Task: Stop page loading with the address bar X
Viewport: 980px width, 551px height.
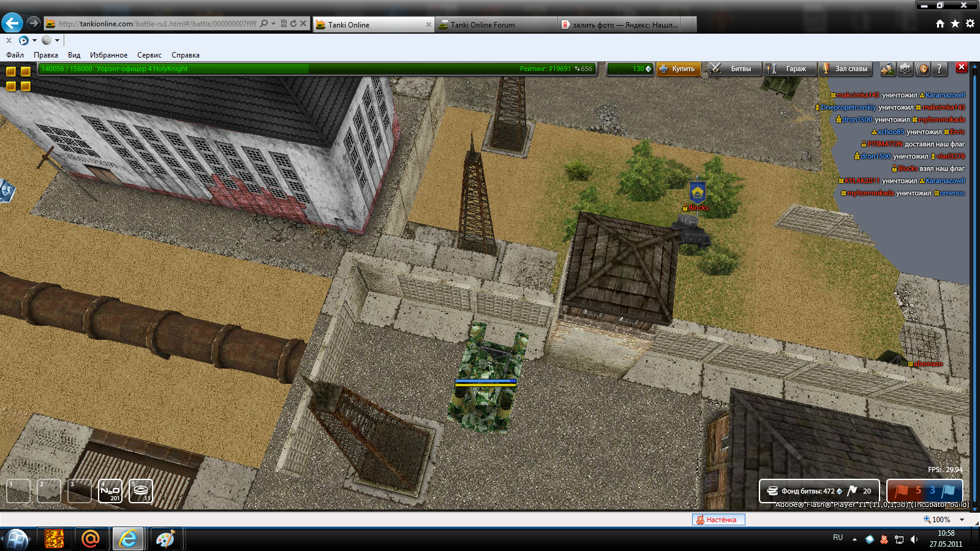Action: tap(303, 24)
